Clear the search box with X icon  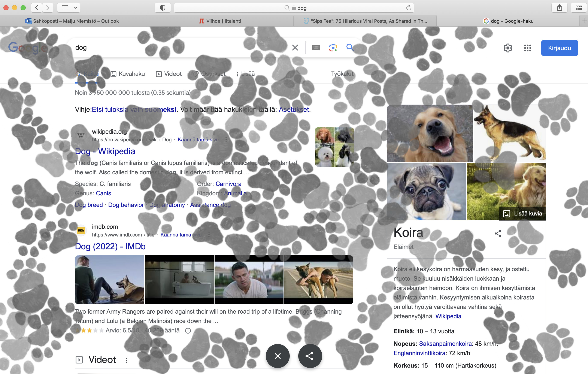[295, 47]
